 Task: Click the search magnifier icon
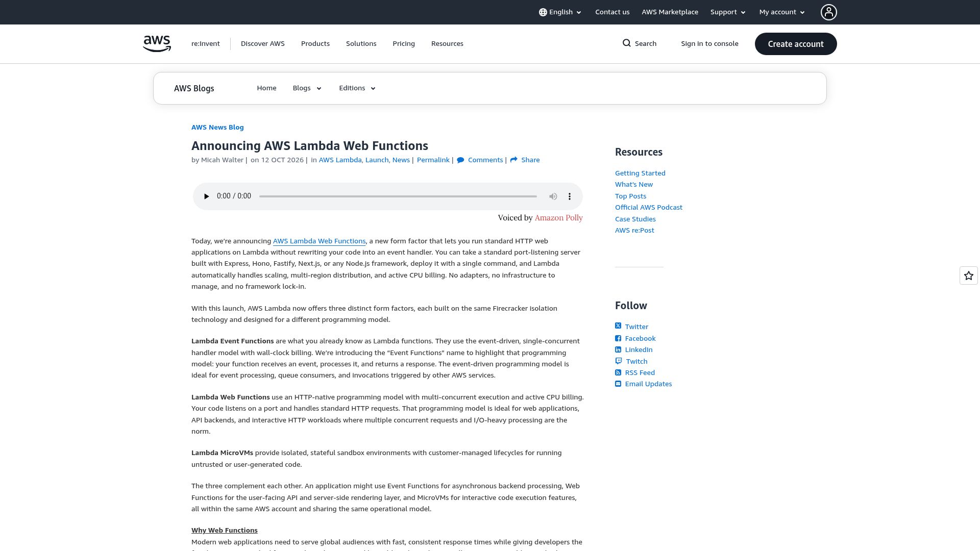coord(626,43)
